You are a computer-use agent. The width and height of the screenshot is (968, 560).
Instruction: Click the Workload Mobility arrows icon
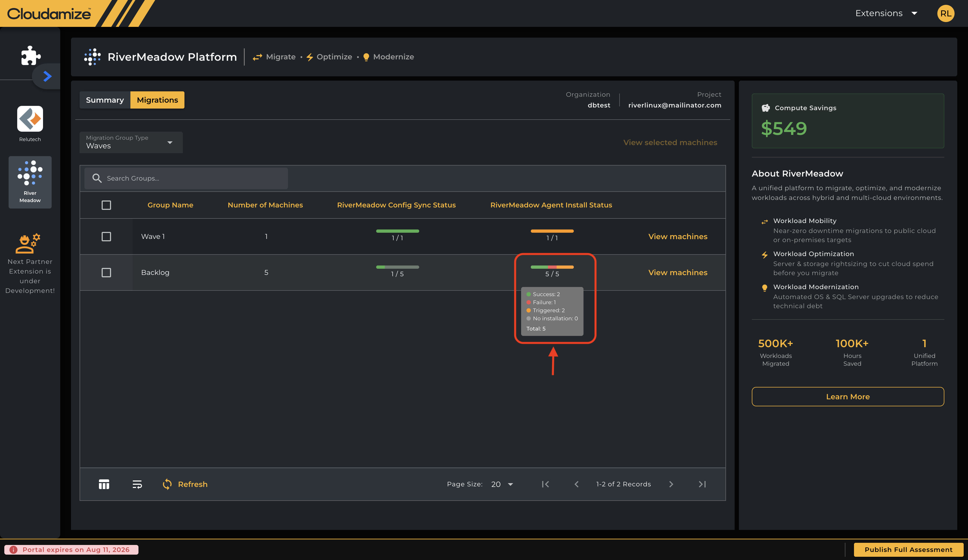(765, 221)
